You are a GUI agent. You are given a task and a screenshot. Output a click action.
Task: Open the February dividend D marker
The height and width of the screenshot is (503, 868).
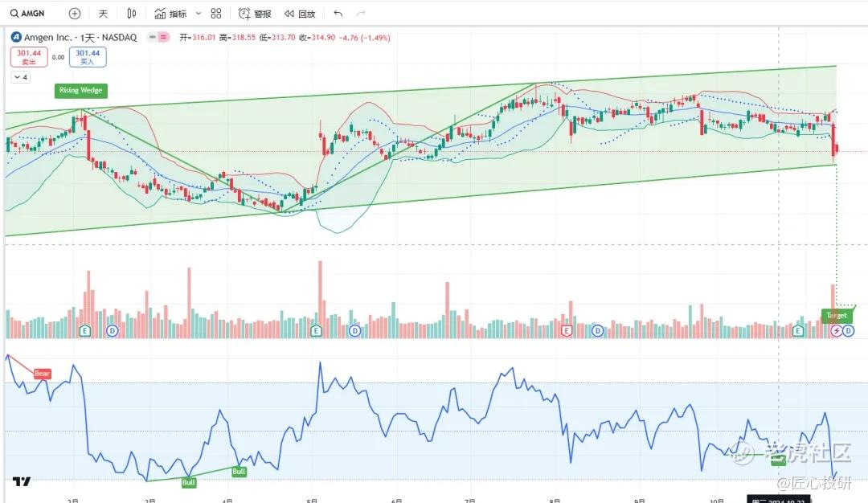click(x=112, y=331)
